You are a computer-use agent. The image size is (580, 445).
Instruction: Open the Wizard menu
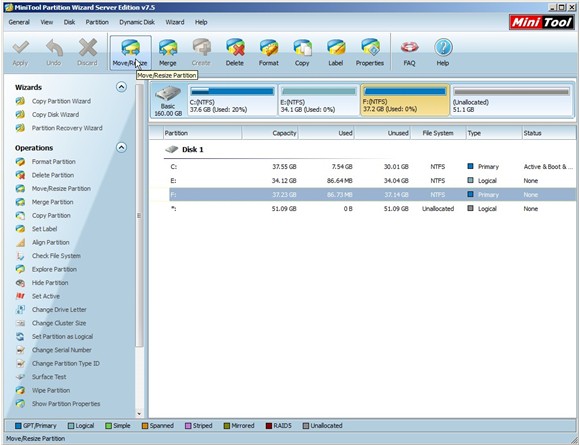[x=175, y=22]
